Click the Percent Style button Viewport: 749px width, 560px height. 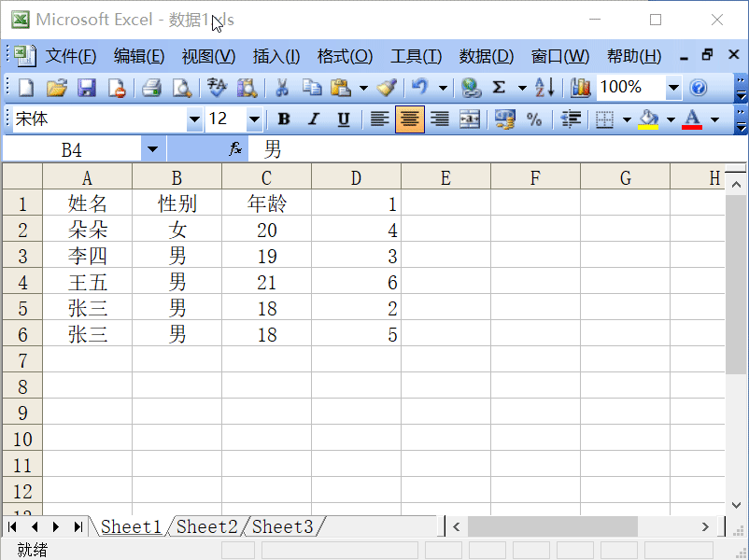[535, 119]
